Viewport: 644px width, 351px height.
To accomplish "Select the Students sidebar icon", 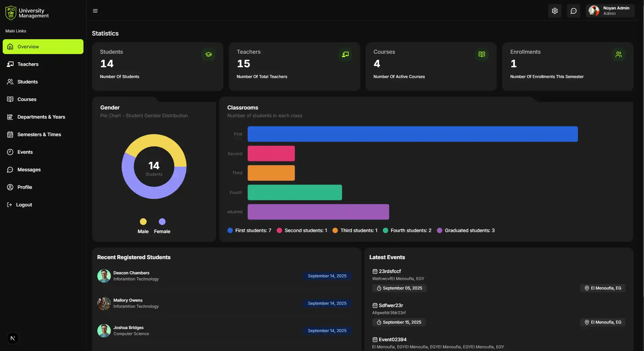I will pos(10,81).
